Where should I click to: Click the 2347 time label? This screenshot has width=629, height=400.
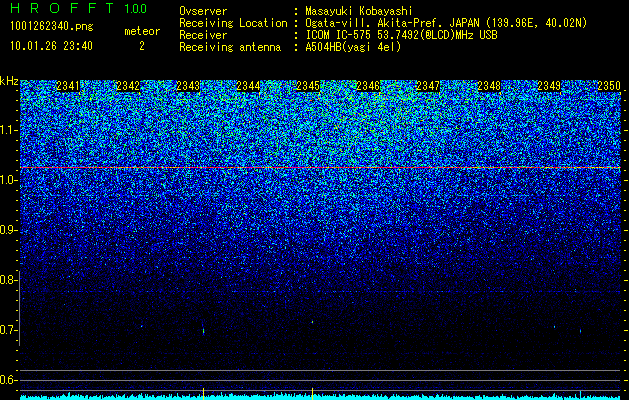click(428, 86)
